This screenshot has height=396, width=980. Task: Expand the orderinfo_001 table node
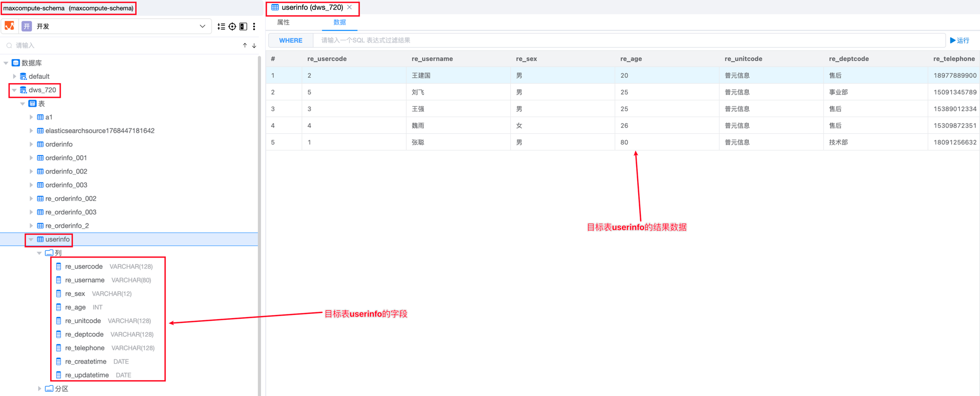[x=31, y=158]
